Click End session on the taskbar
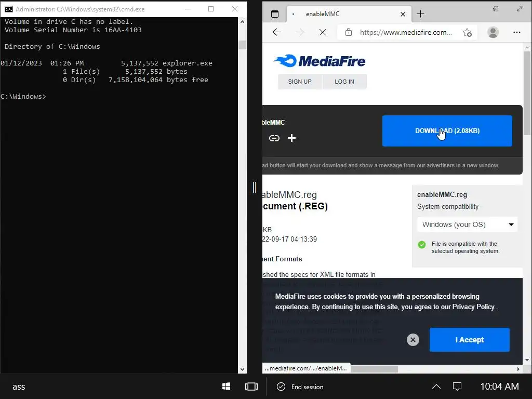The height and width of the screenshot is (399, 532). [300, 387]
